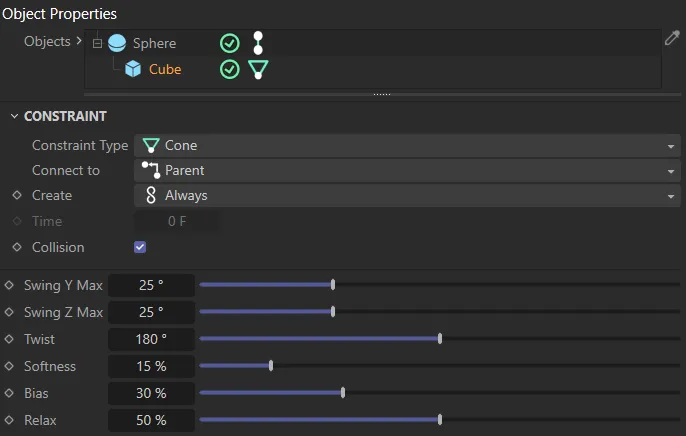Click the cone constraint tag on Cube

point(258,69)
